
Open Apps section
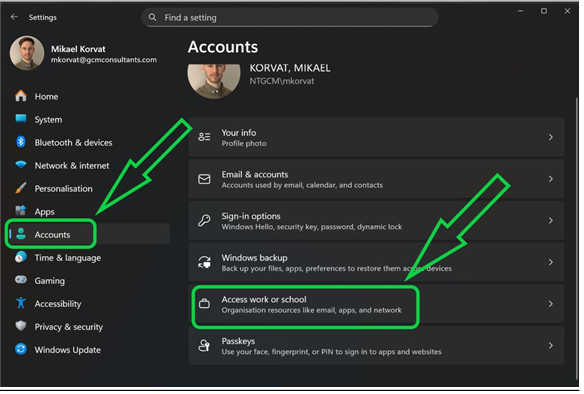pos(44,212)
